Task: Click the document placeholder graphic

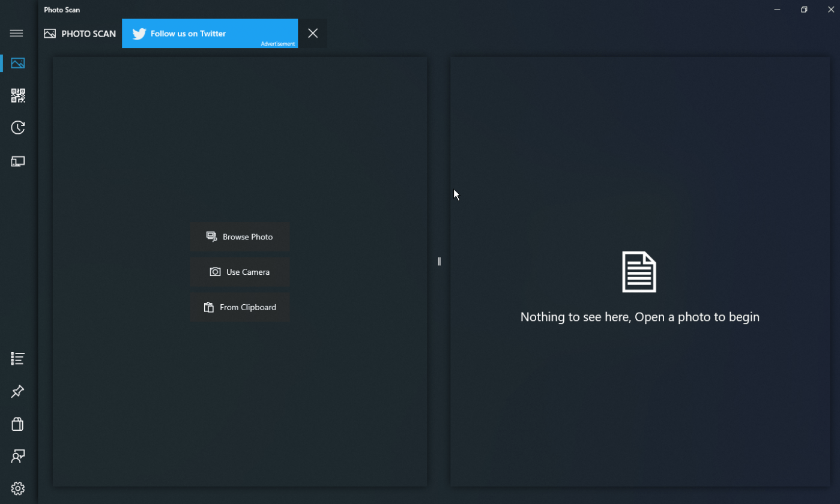Action: point(639,271)
